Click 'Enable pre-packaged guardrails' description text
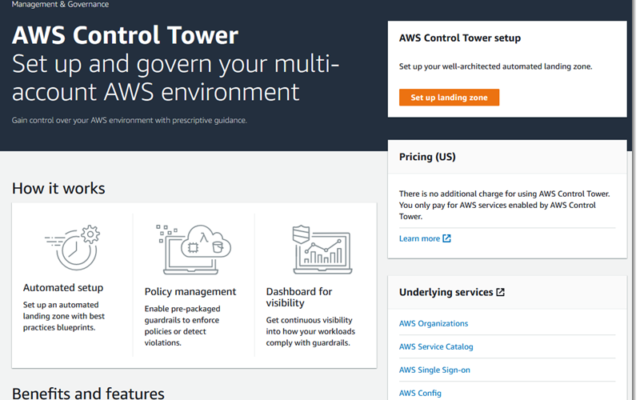640x400 pixels. pyautogui.click(x=182, y=326)
